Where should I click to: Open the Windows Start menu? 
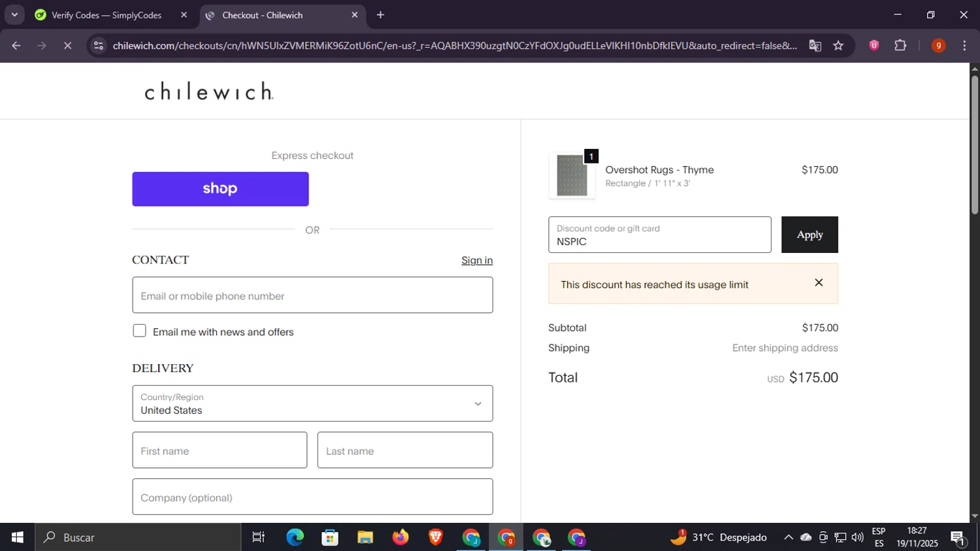click(x=17, y=537)
